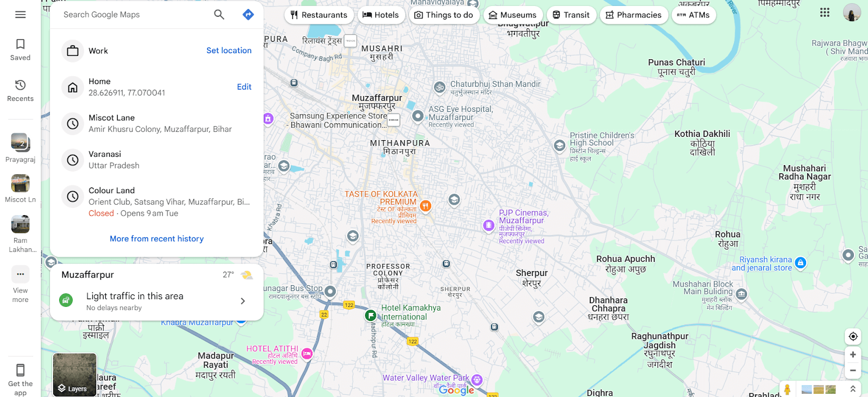Edit the Home address
868x397 pixels.
pos(244,87)
